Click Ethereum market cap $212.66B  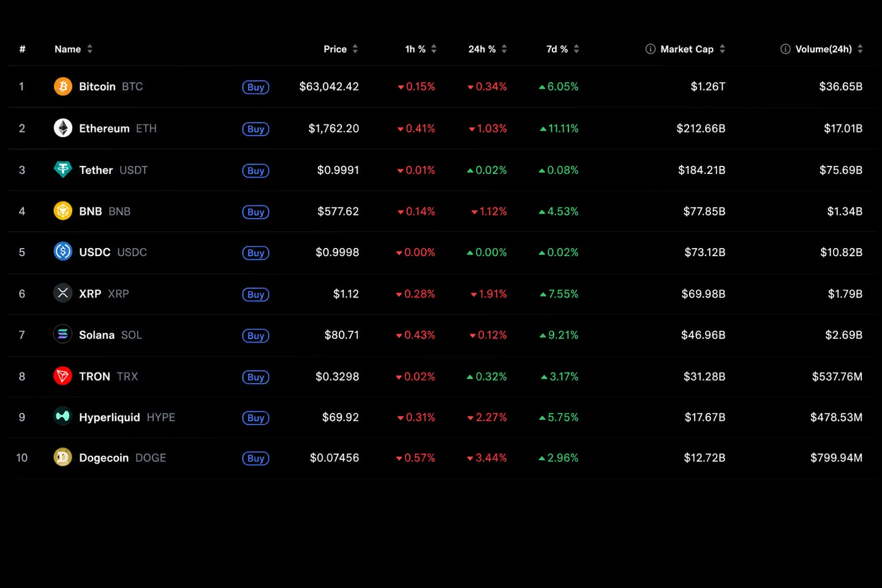(701, 128)
